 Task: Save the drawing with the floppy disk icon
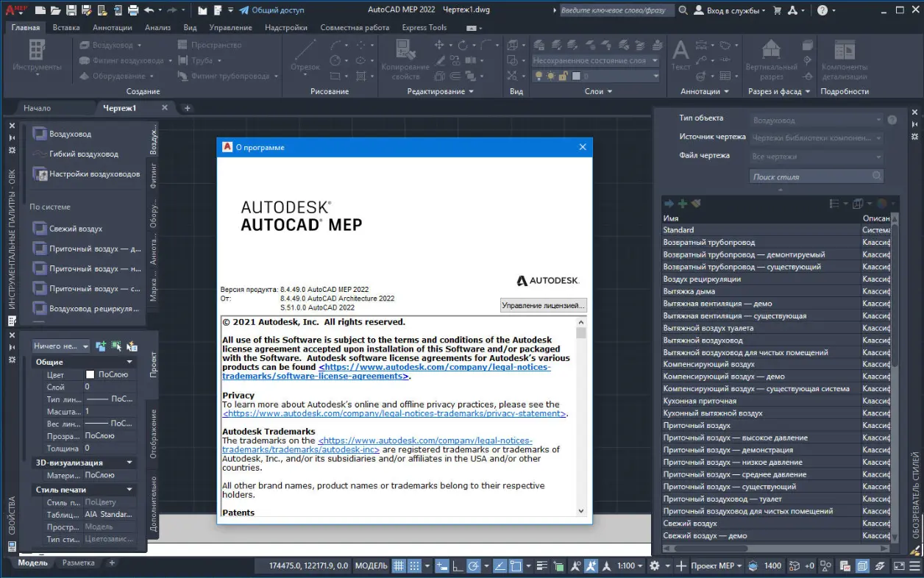pos(71,10)
